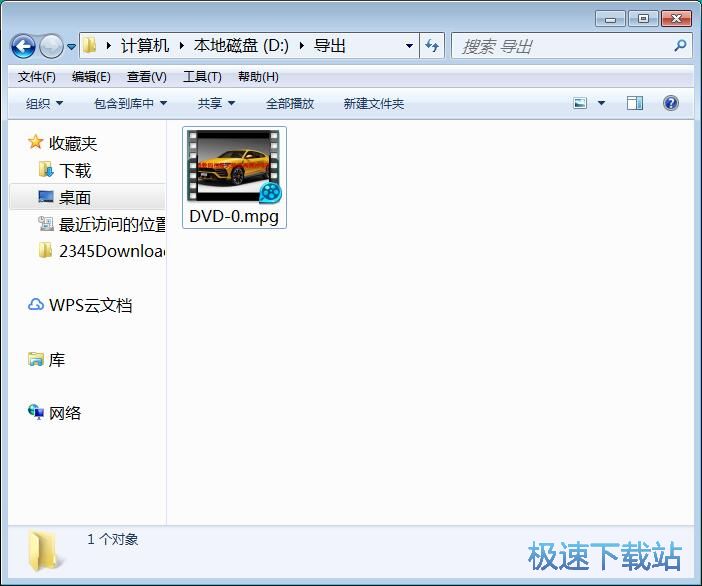Viewport: 702px width, 586px height.
Task: Click the 桌面 monitor icon
Action: (x=46, y=197)
